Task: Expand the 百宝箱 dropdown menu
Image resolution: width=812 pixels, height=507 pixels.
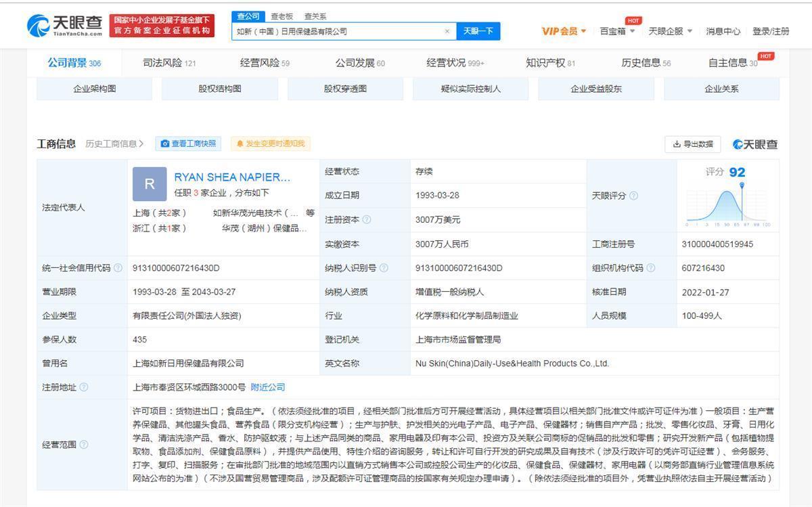Action: pyautogui.click(x=617, y=31)
